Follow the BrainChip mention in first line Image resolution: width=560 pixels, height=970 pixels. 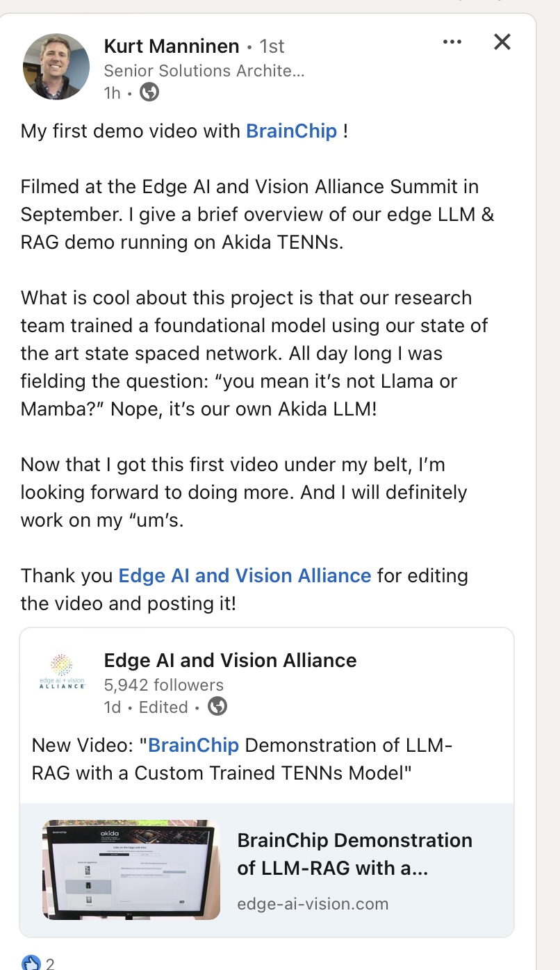291,131
